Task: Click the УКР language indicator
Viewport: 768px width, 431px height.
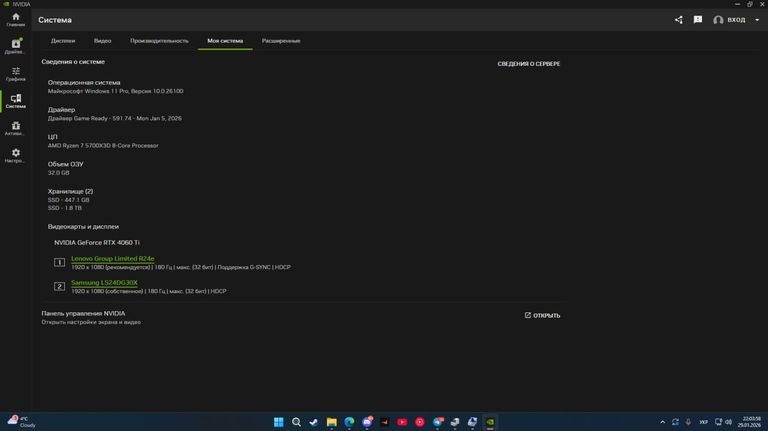Action: pos(703,422)
